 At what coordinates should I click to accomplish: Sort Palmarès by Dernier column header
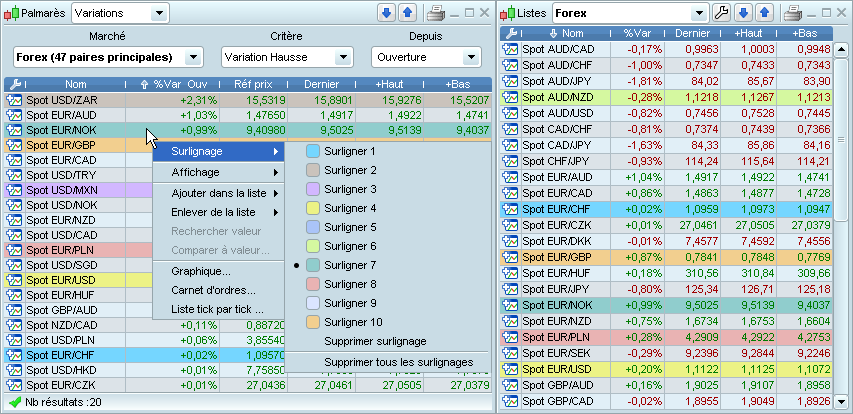(x=322, y=84)
